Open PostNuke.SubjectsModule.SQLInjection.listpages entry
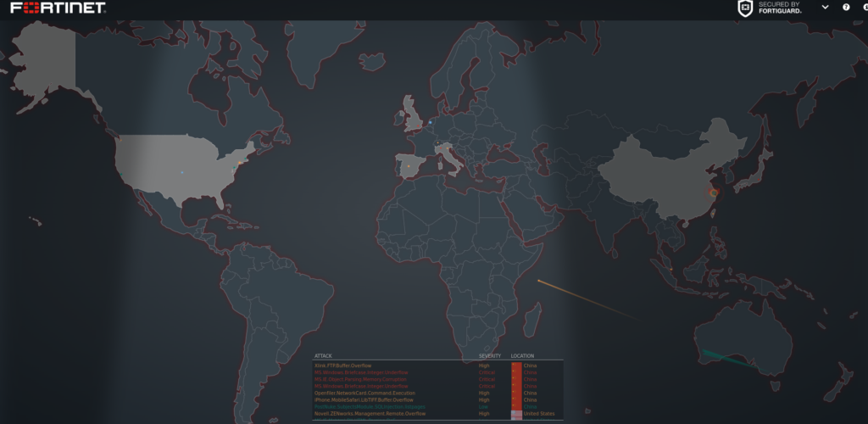This screenshot has height=424, width=868. click(x=370, y=406)
